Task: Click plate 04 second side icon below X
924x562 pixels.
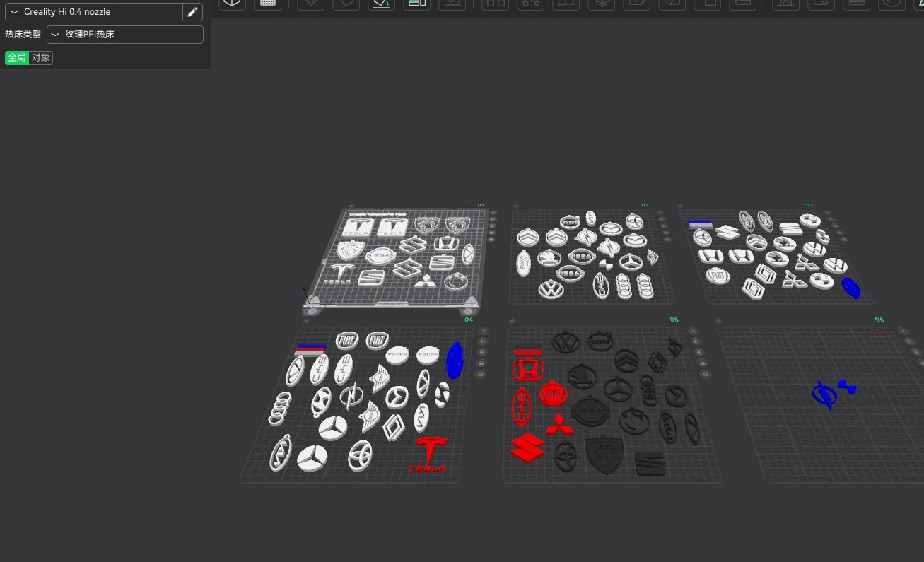Action: click(483, 341)
